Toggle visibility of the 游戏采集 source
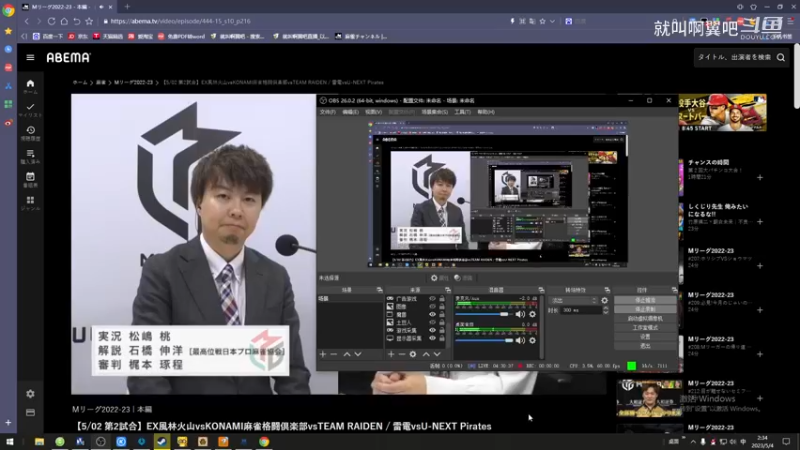The image size is (800, 450). 433,331
